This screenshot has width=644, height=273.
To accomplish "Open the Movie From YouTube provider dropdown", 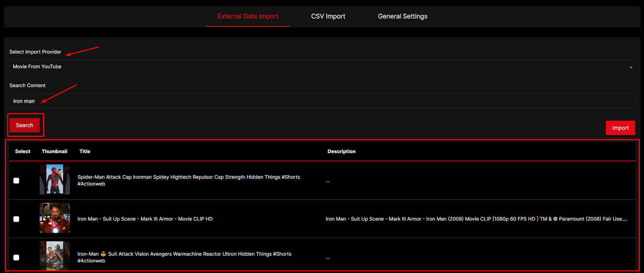I will pos(322,67).
